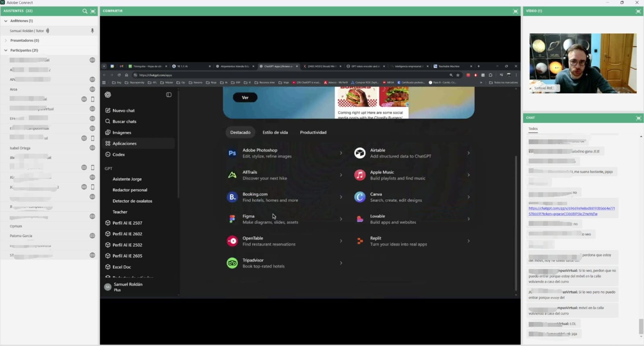The image size is (644, 346).
Task: Search attendees with the magnifier icon
Action: point(85,11)
